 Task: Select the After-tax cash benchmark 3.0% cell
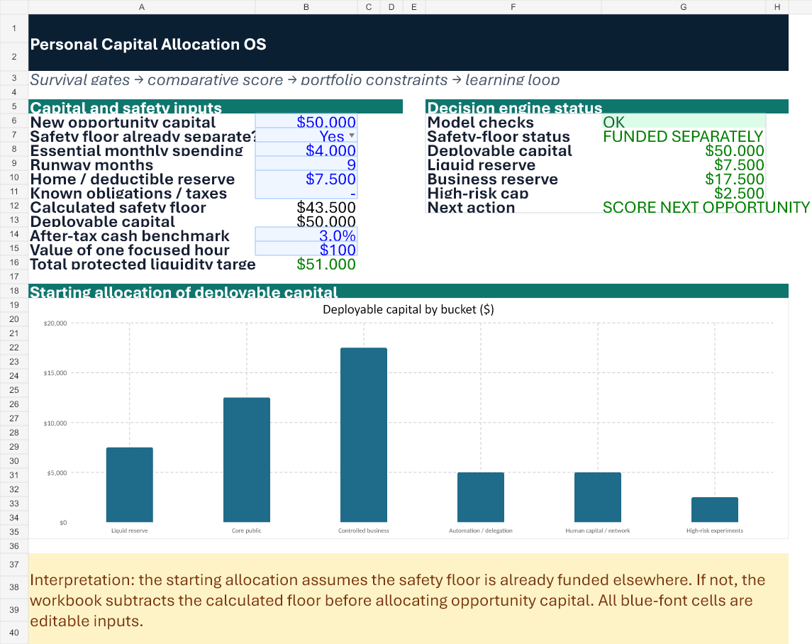click(x=306, y=235)
